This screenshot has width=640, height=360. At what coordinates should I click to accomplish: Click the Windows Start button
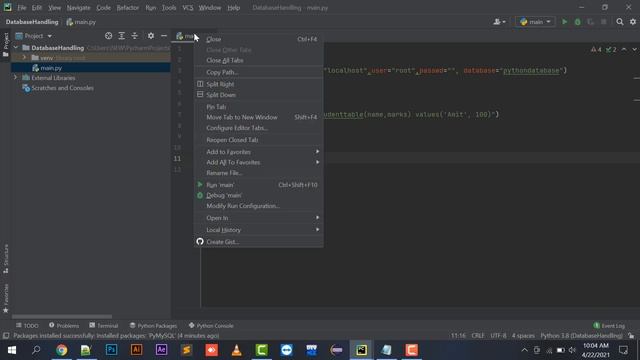11,350
